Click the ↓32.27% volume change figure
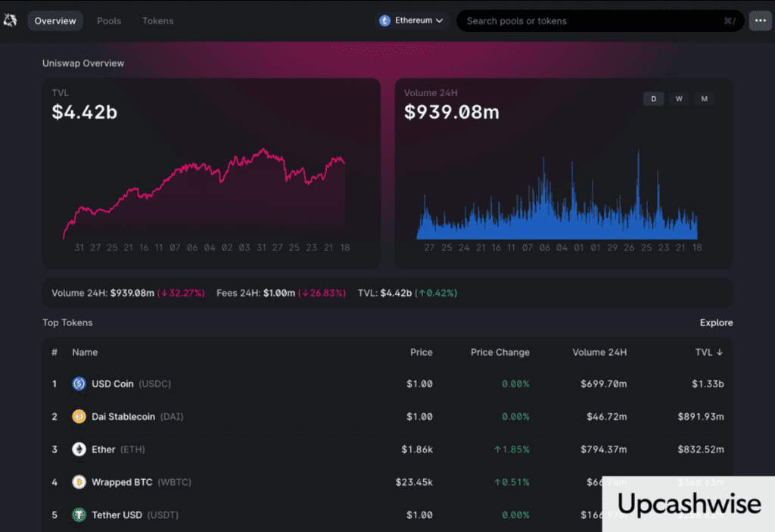Viewport: 775px width, 532px height. tap(181, 293)
